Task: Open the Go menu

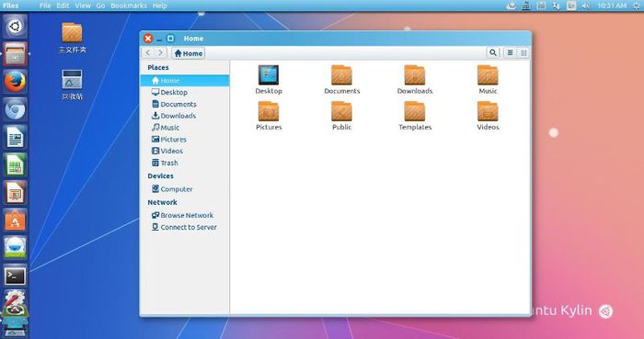Action: click(100, 6)
